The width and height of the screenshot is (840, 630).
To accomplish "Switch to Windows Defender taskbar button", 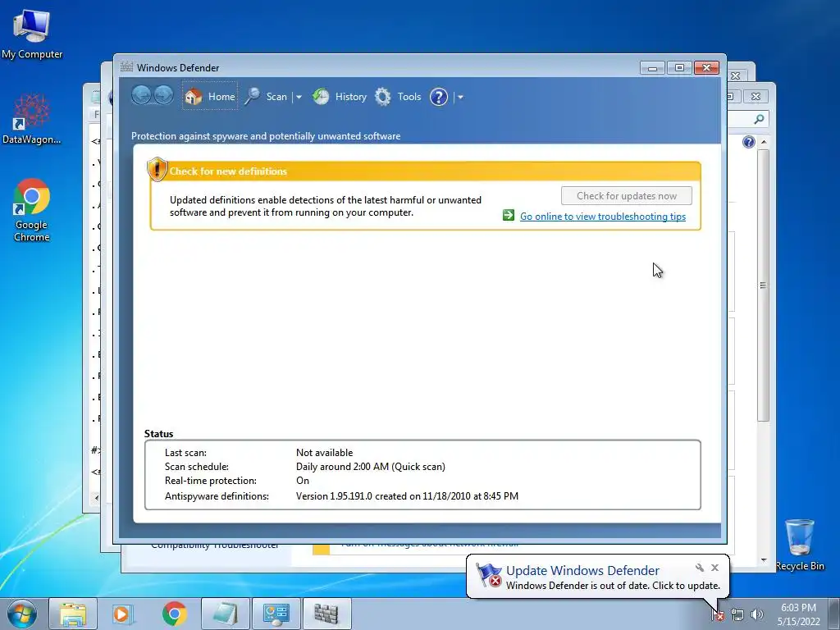I will click(327, 614).
